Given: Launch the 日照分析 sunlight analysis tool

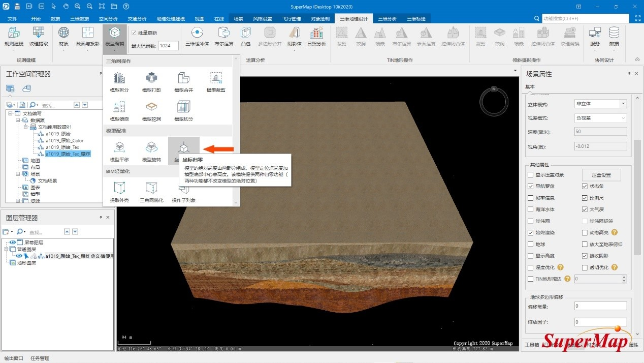Looking at the screenshot, I should 316,37.
